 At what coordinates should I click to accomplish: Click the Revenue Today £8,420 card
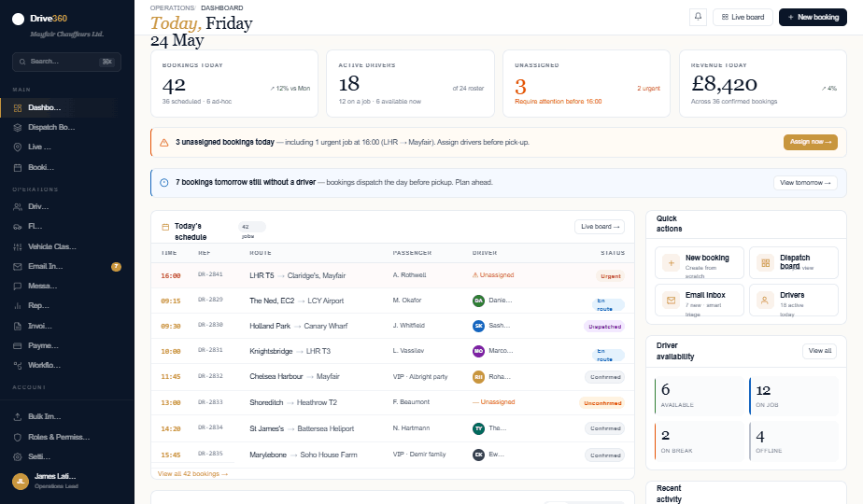763,84
